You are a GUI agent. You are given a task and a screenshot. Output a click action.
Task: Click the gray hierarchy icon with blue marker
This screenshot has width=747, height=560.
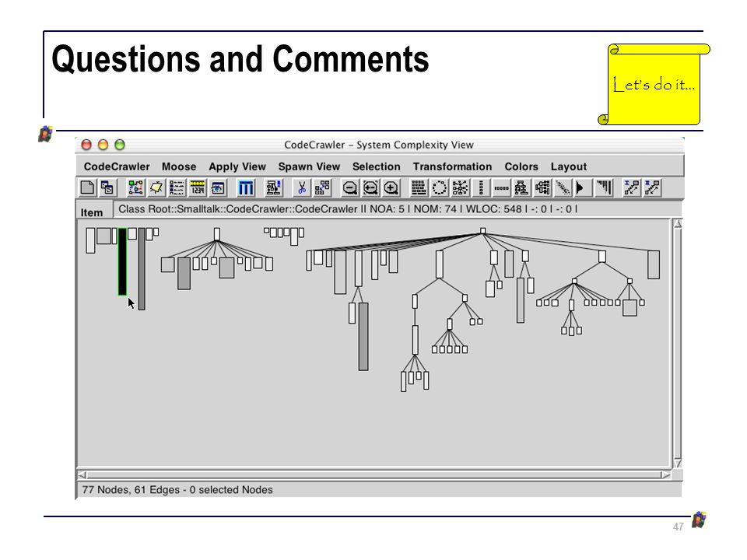(x=273, y=187)
